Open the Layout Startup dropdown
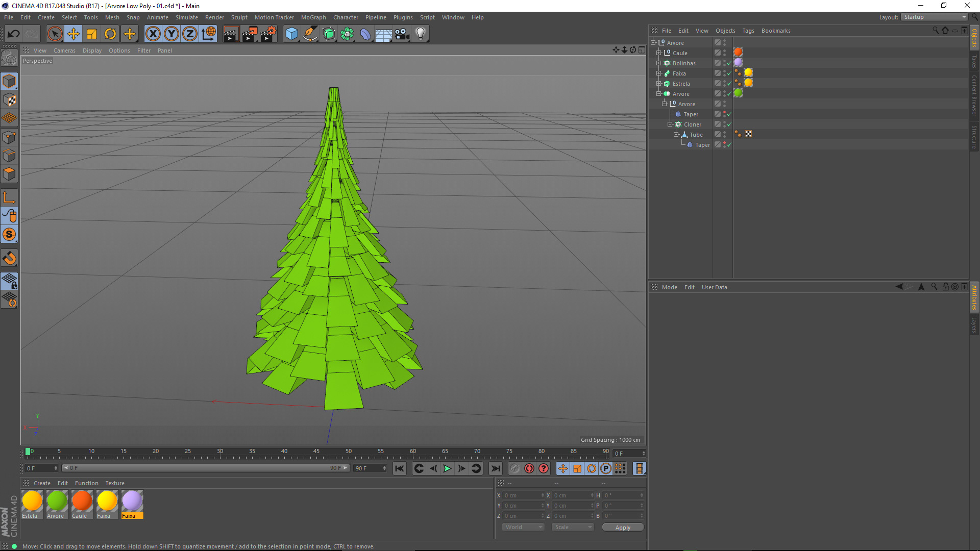980x551 pixels. pos(934,17)
